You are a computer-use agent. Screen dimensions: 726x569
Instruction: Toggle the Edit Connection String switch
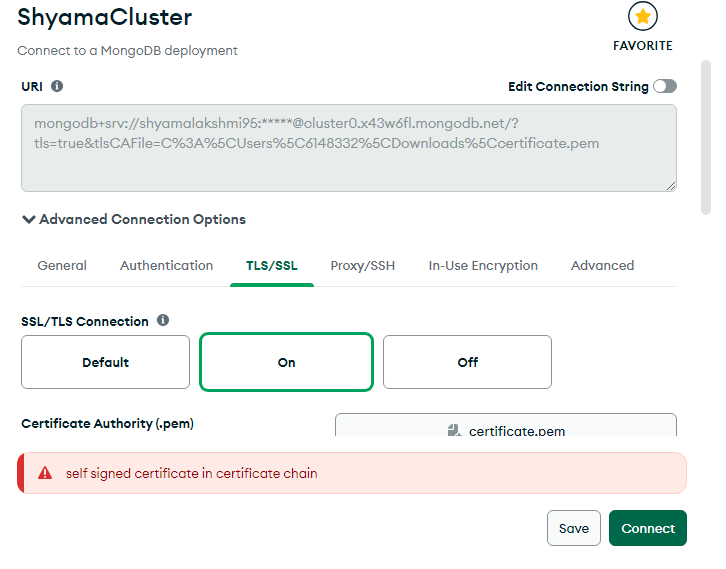click(x=664, y=87)
